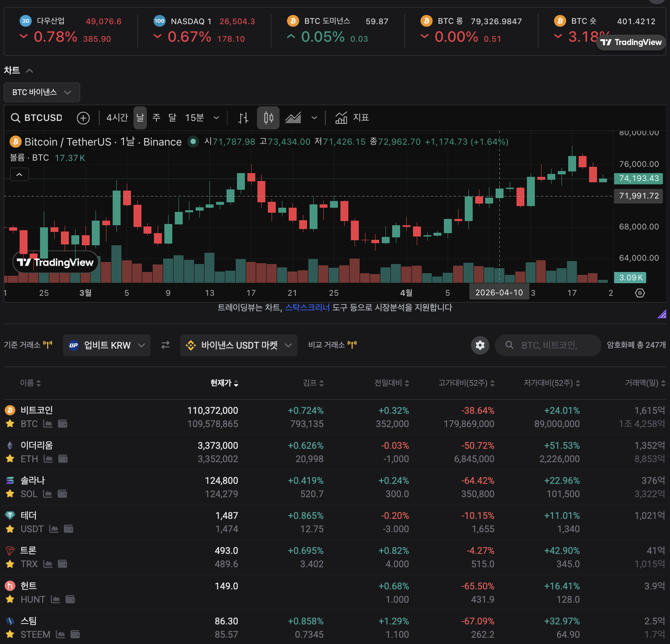Image resolution: width=670 pixels, height=644 pixels.
Task: Expand the time interval chevron after 15분
Action: click(216, 118)
